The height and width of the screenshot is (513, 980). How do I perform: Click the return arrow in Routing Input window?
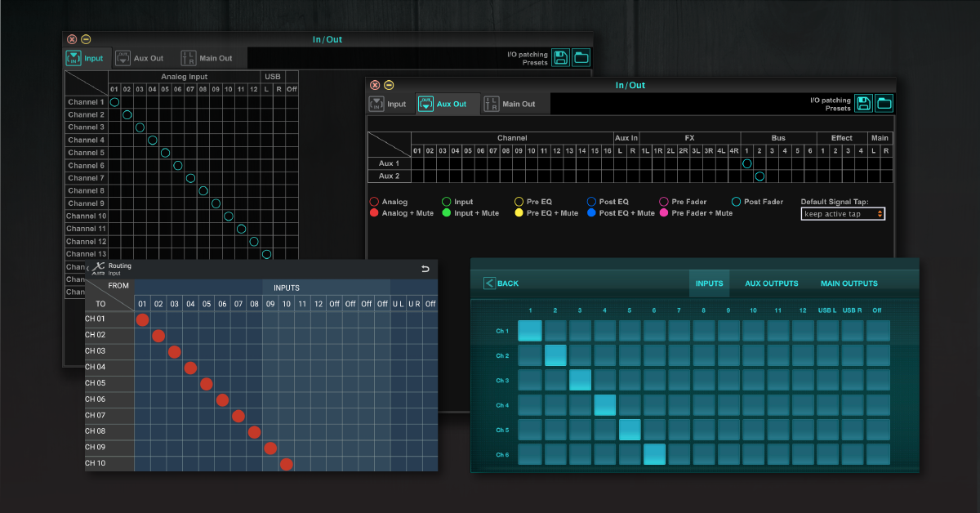[x=425, y=269]
